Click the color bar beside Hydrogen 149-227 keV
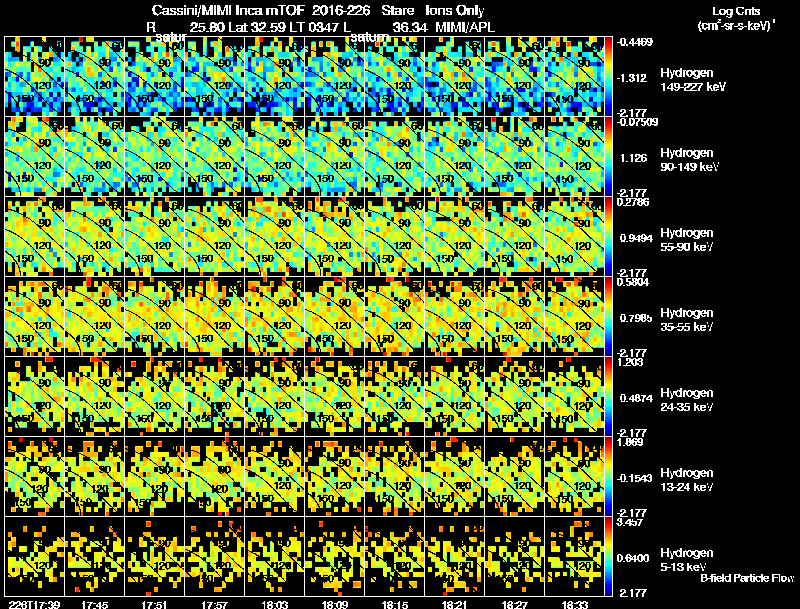 click(x=608, y=76)
